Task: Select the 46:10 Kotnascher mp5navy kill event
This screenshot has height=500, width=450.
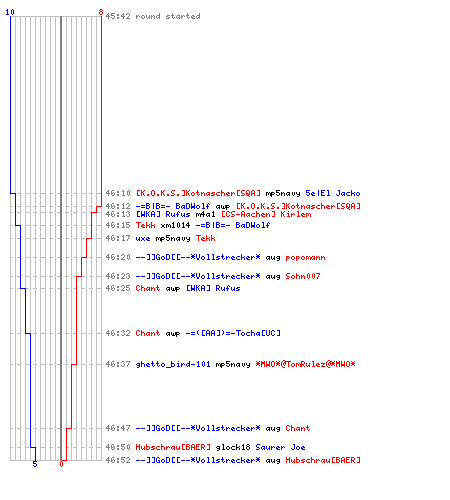Action: pyautogui.click(x=233, y=193)
